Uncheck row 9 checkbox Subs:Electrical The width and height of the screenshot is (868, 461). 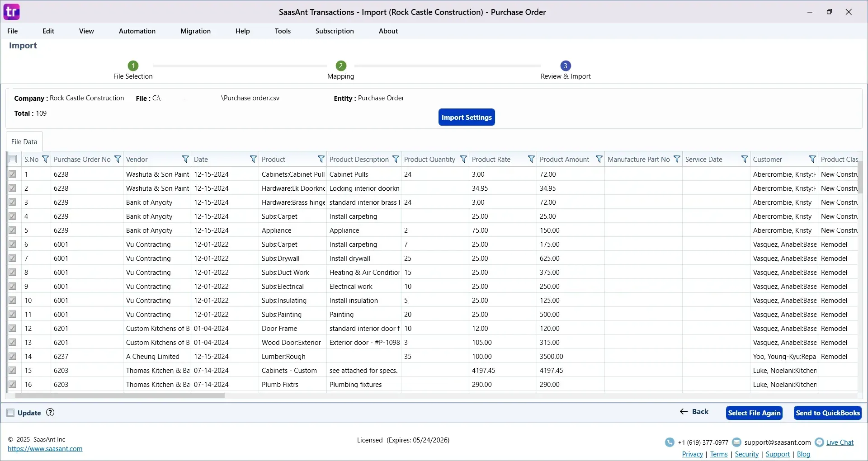click(x=12, y=286)
